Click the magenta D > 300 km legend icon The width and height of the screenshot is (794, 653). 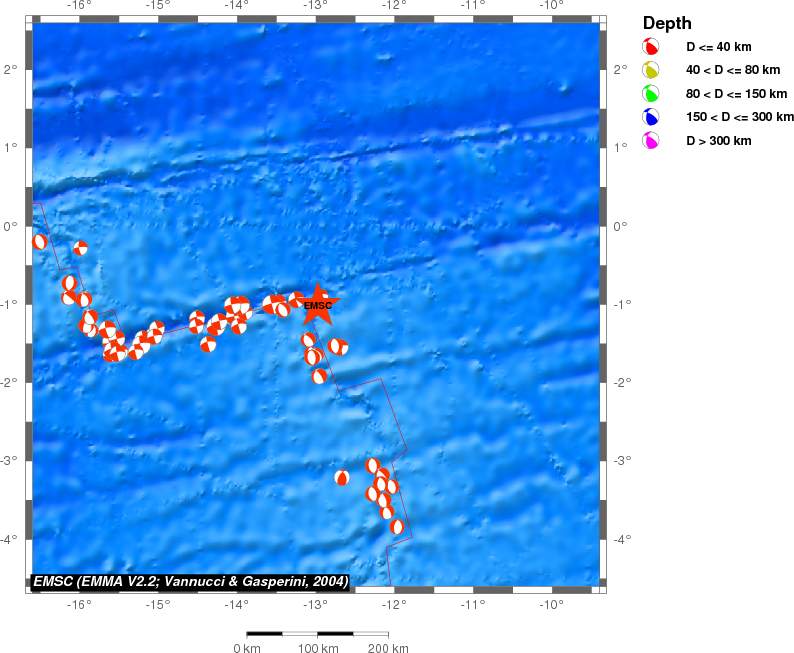[650, 141]
